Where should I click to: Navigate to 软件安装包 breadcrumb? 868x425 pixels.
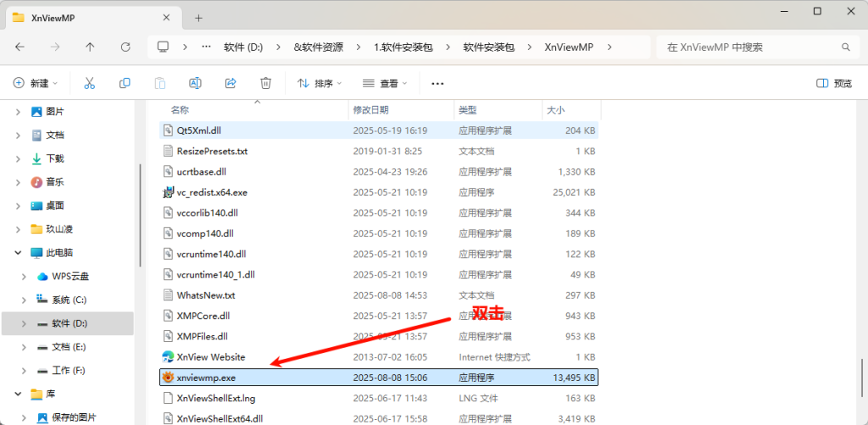[489, 48]
